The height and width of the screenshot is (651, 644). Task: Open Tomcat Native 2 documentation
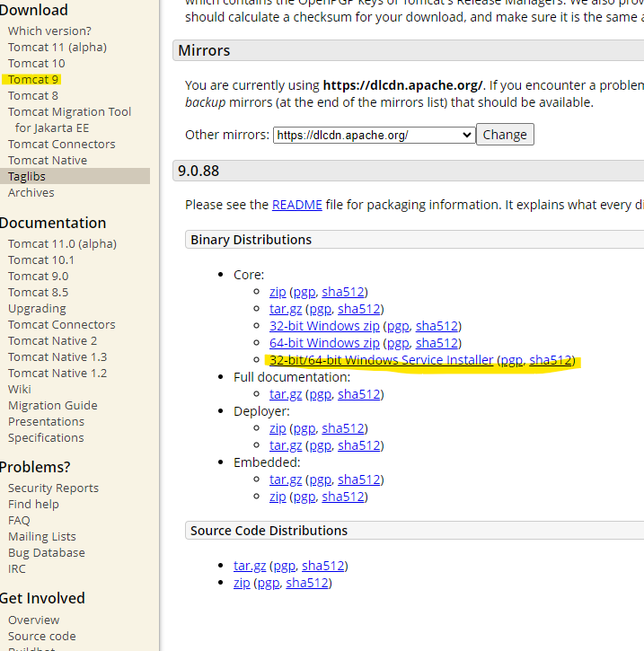(x=52, y=341)
